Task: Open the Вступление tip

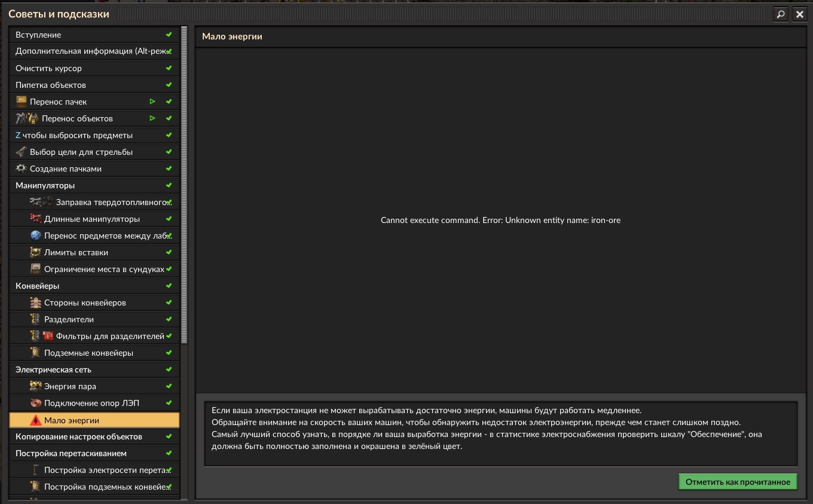Action: coord(94,35)
